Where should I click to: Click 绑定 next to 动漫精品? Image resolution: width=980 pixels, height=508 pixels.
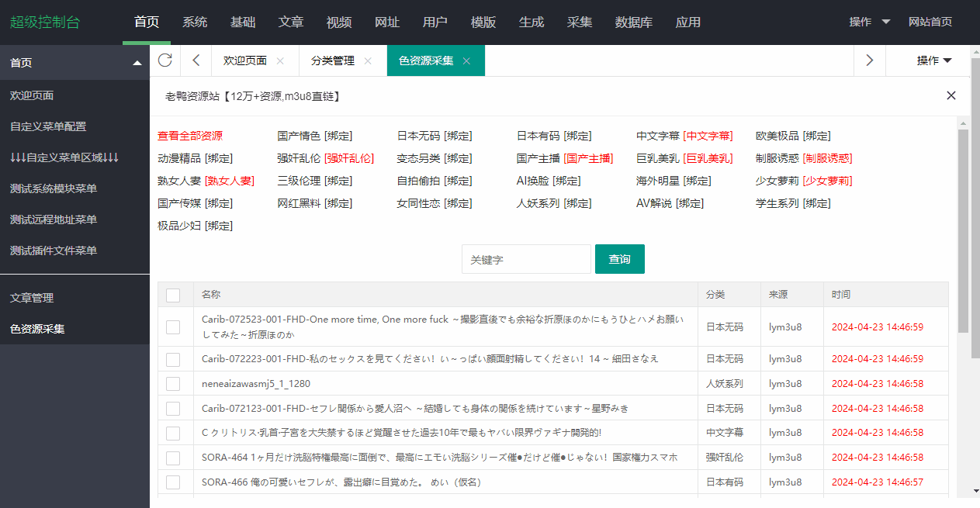[x=218, y=158]
